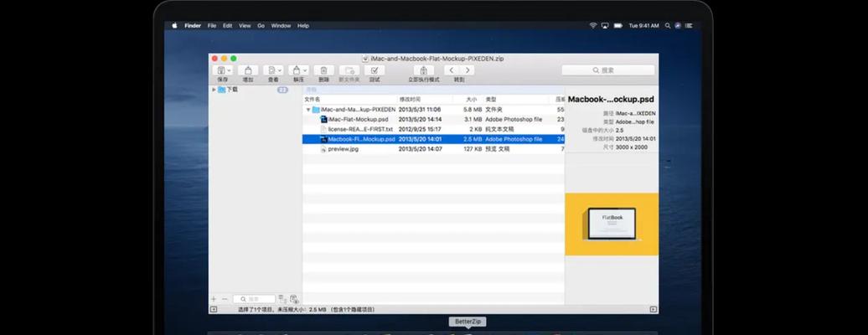Screen dimensions: 868x335
Task: Click the Add (增加) toolbar icon
Action: point(248,70)
